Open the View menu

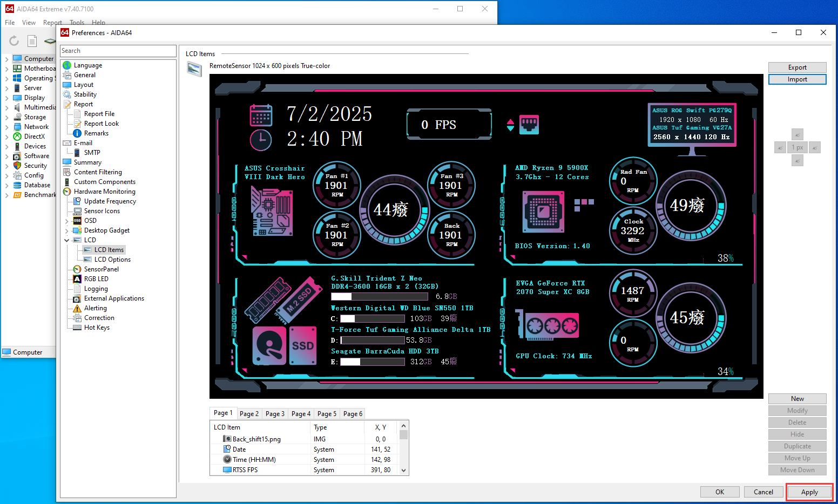click(x=29, y=23)
